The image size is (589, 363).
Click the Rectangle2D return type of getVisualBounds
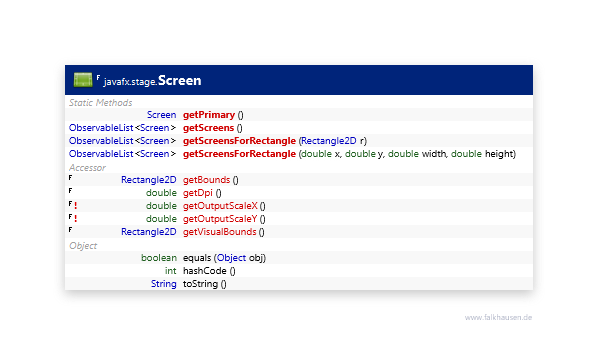tap(149, 232)
